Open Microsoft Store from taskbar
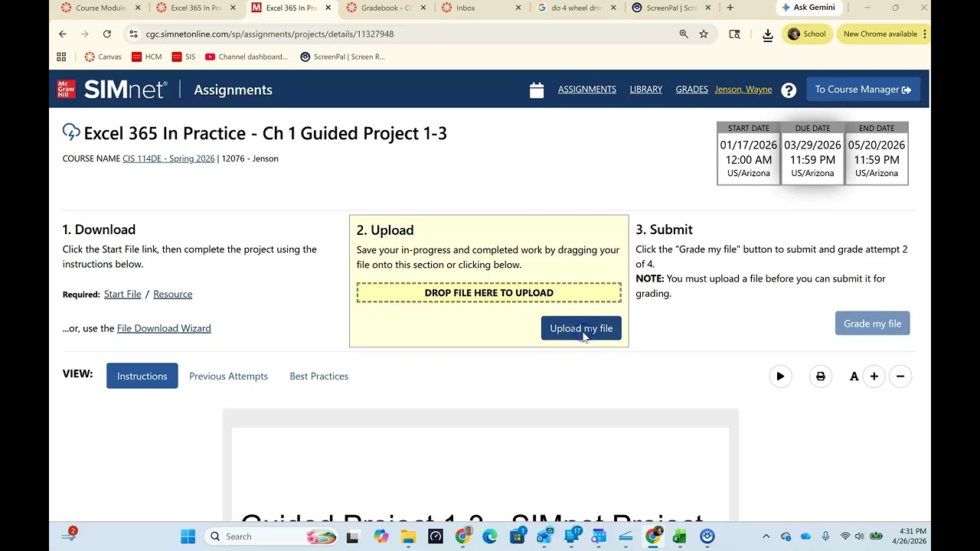Image resolution: width=980 pixels, height=551 pixels. (518, 536)
